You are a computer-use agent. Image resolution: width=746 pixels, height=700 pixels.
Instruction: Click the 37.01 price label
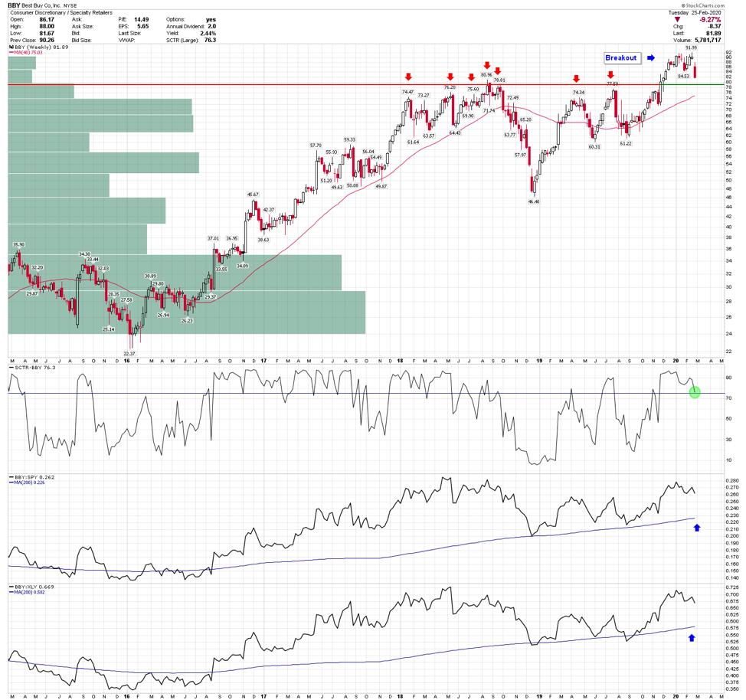213,238
